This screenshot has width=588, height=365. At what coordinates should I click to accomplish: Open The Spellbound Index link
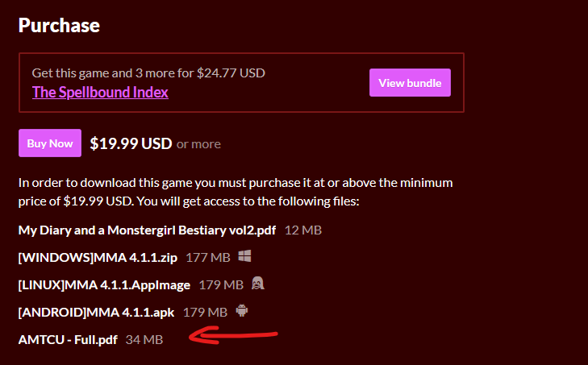[x=100, y=92]
